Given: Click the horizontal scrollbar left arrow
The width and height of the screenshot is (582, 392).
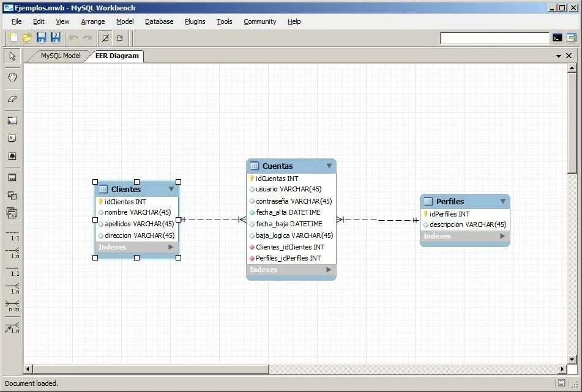Looking at the screenshot, I should coord(28,369).
